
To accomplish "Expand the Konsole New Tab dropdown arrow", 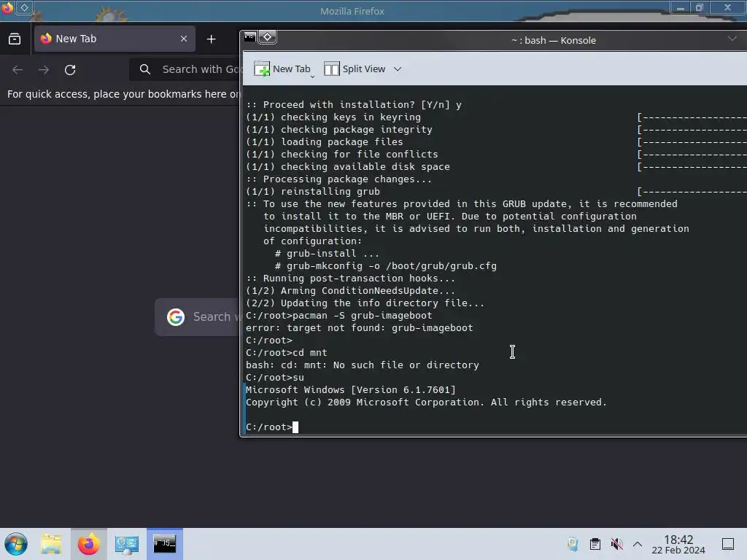I will [x=312, y=76].
